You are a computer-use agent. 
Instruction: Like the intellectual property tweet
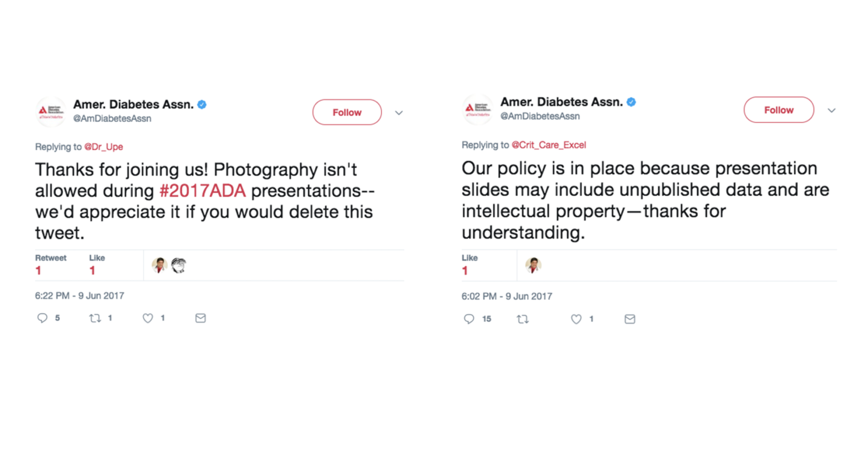576,319
